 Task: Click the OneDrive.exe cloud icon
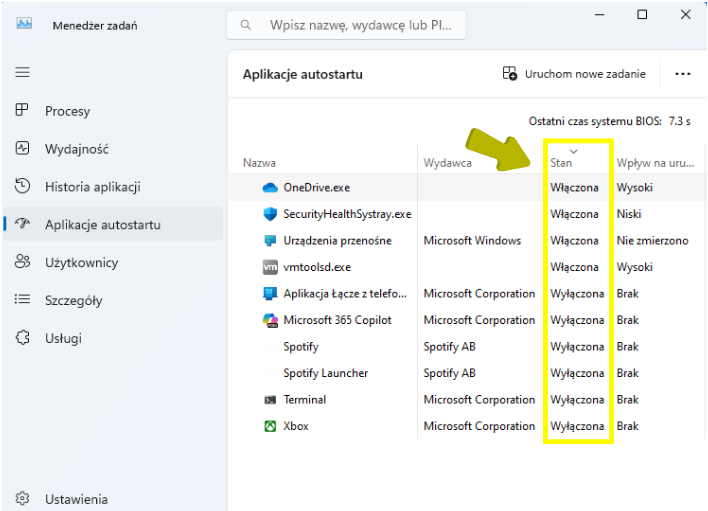pos(269,187)
